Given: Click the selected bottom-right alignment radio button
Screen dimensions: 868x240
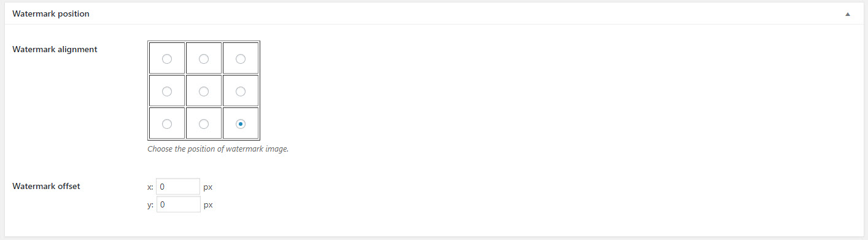Looking at the screenshot, I should pyautogui.click(x=241, y=124).
